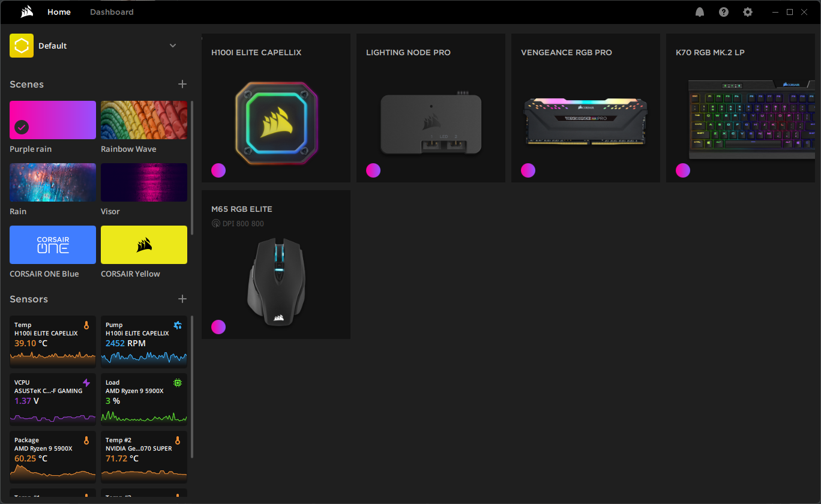
Task: Click DPI indicator icon on M65 RGB ELITE
Action: [x=216, y=224]
